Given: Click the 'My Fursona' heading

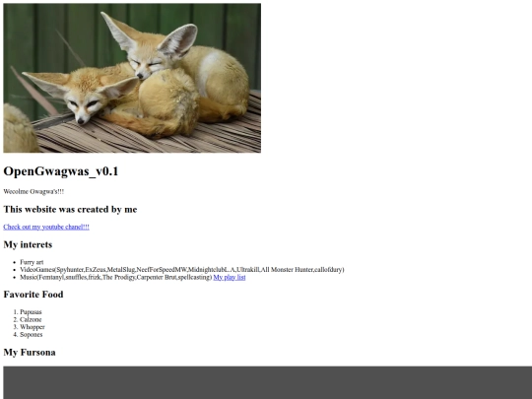Looking at the screenshot, I should tap(30, 352).
